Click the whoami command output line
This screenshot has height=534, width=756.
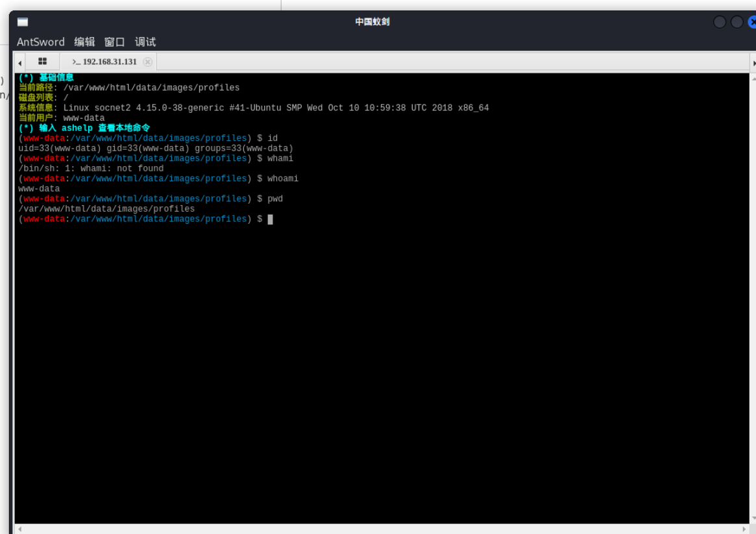[39, 189]
